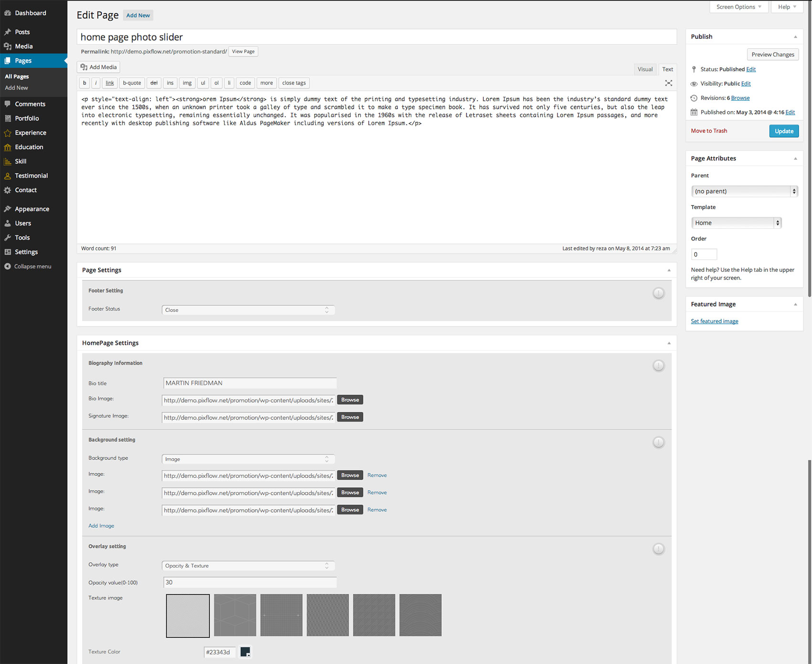
Task: Open the Education sidebar menu item
Action: tap(29, 147)
